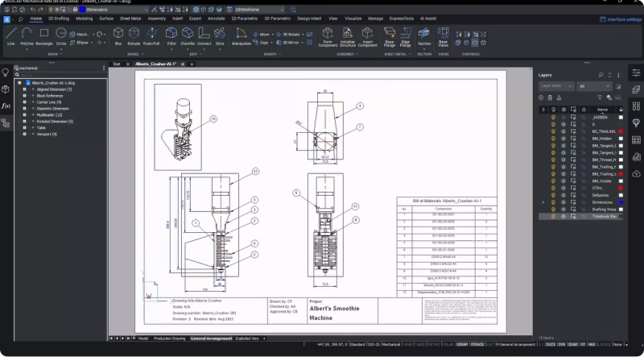This screenshot has height=357, width=644.
Task: Click the search icon in Layers panel
Action: click(601, 75)
